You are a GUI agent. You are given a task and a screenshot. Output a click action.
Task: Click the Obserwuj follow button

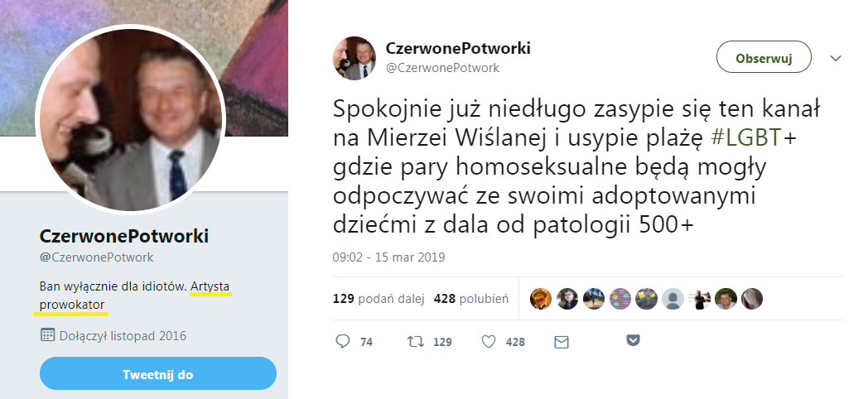coord(764,58)
